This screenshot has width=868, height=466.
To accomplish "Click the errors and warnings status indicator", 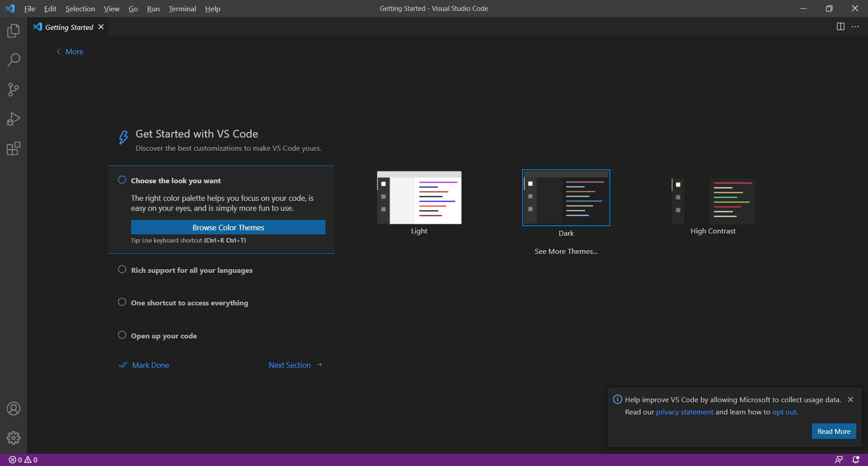I will tap(23, 460).
